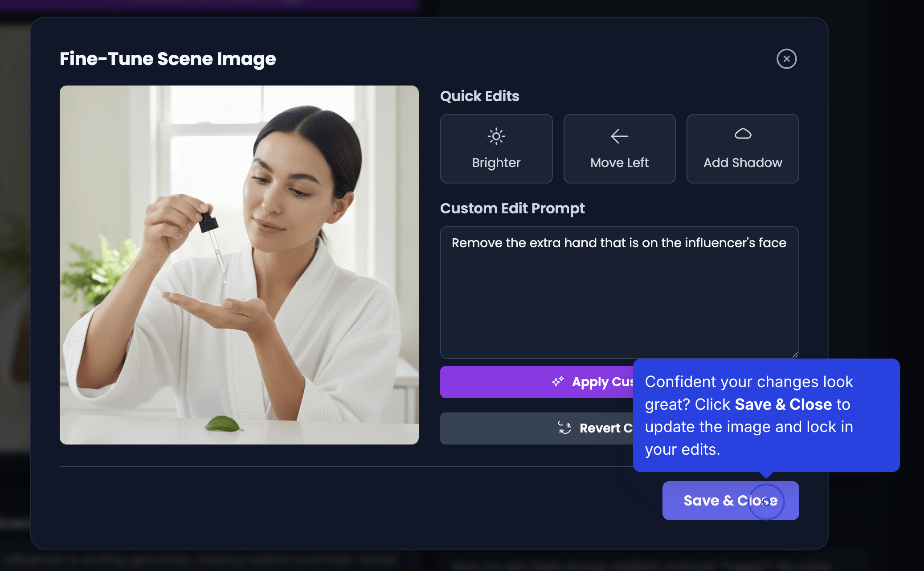Click the sun icon on Brighter
Screen dimensions: 924x571
496,136
